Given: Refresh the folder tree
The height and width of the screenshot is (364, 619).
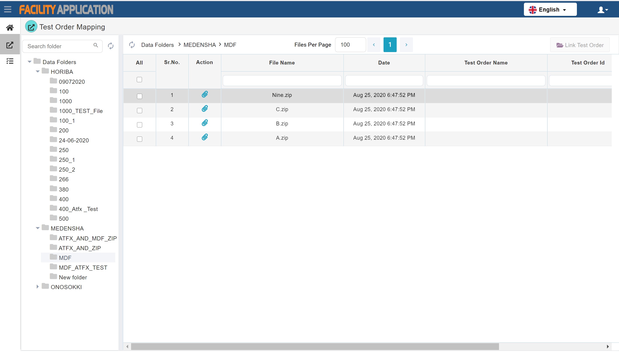Looking at the screenshot, I should pyautogui.click(x=111, y=46).
